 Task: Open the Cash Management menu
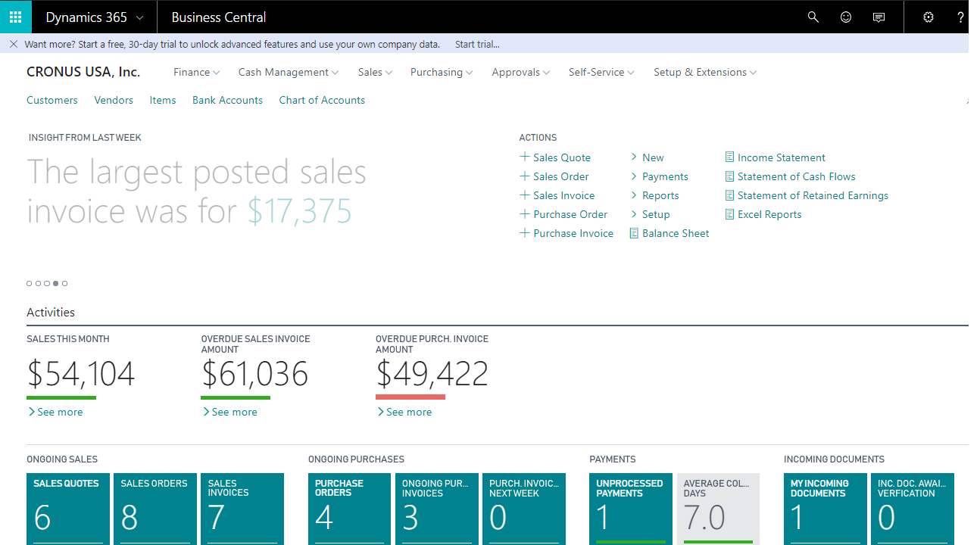(289, 72)
